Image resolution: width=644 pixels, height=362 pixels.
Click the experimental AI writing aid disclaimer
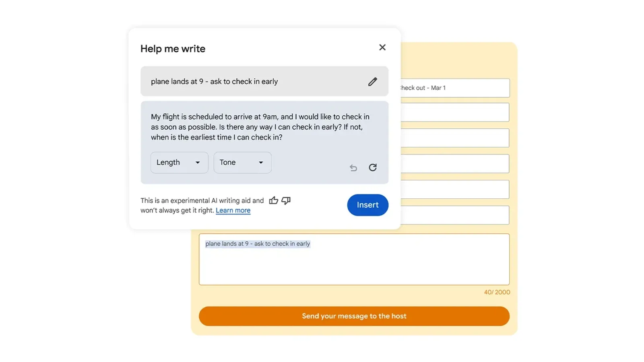click(x=202, y=205)
